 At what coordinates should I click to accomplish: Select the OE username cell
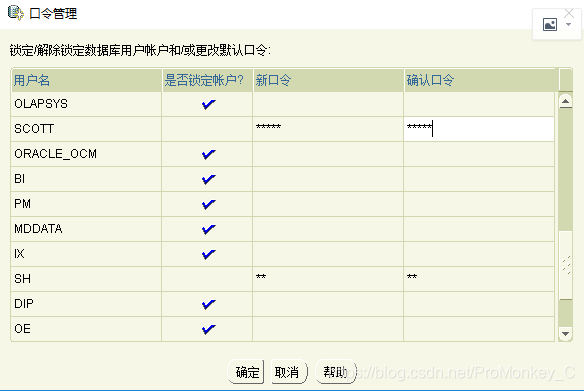point(86,328)
